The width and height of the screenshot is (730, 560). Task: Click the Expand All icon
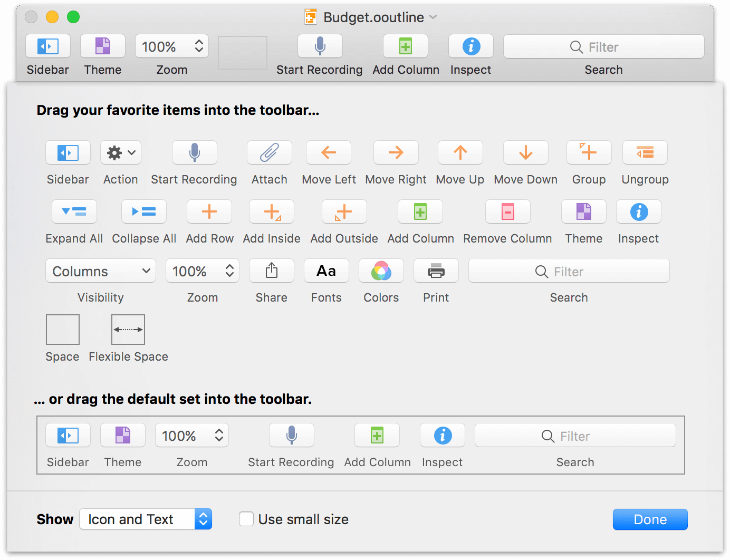74,212
